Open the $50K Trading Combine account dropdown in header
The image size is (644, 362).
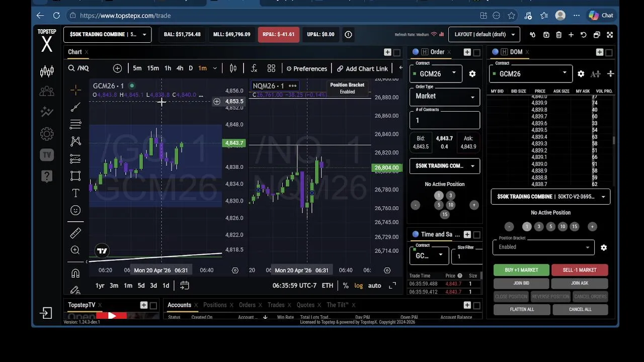107,34
